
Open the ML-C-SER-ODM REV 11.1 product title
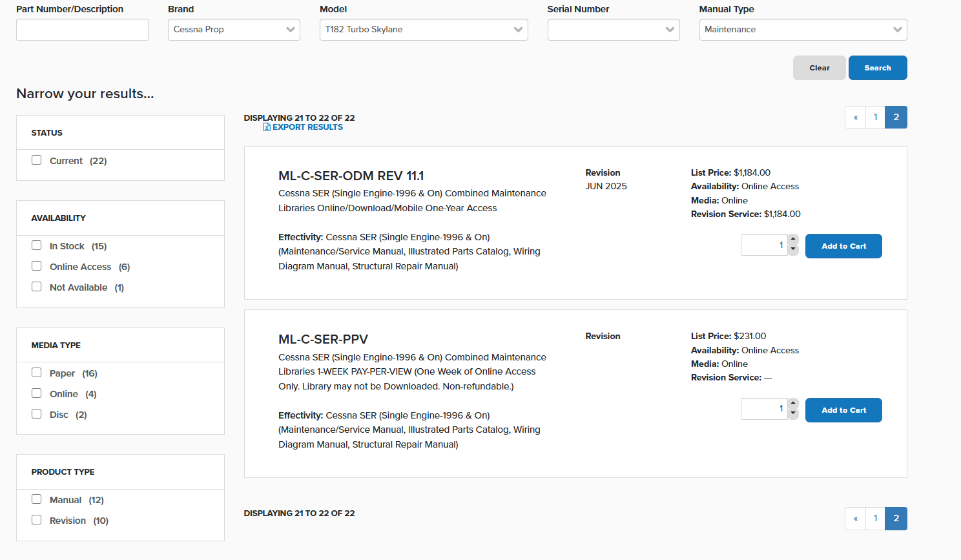coord(351,176)
